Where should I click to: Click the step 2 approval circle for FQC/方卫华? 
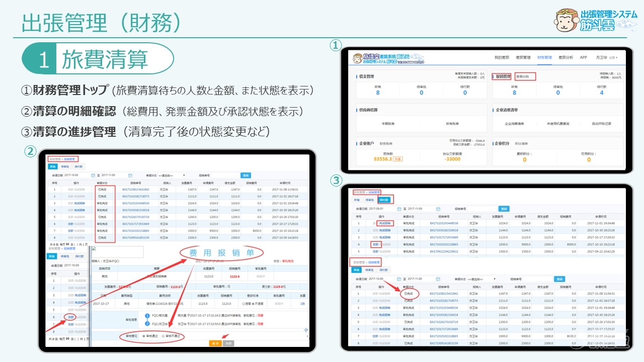pyautogui.click(x=147, y=324)
